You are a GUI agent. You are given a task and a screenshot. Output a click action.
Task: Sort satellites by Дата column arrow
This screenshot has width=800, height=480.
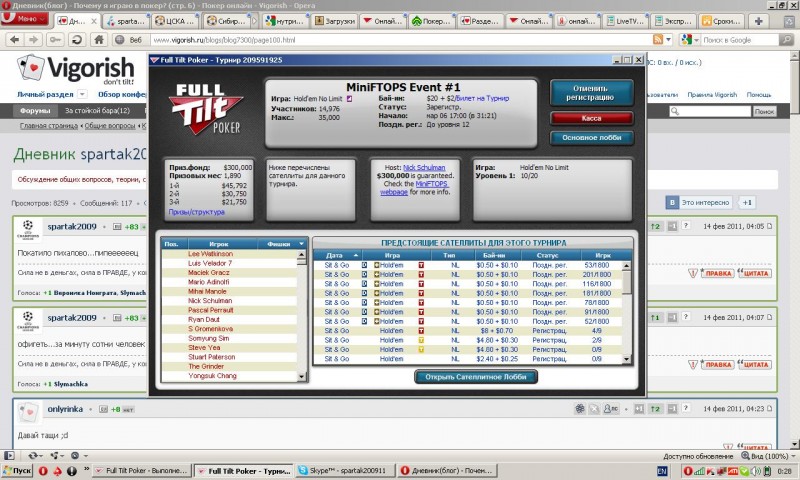click(357, 255)
